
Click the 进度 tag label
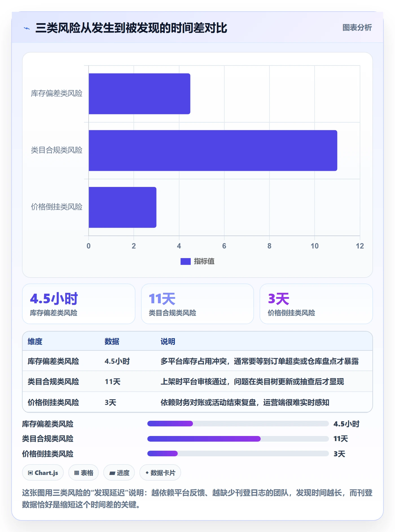coord(123,473)
